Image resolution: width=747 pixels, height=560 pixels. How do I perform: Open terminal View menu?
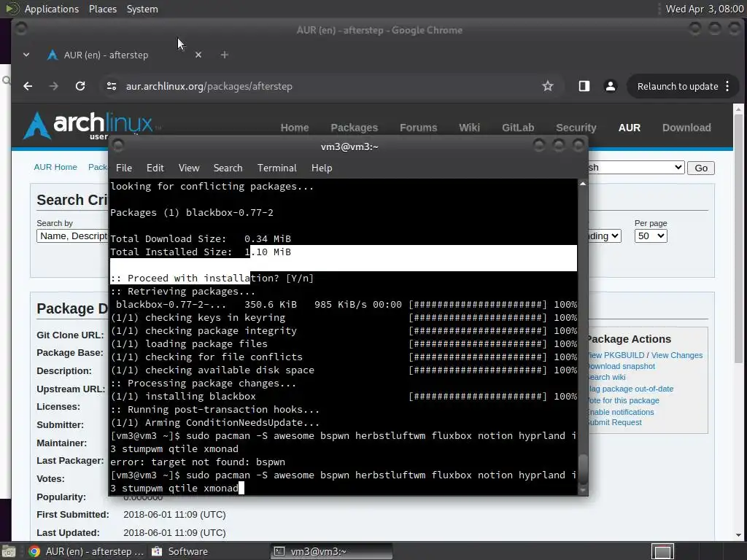point(189,168)
